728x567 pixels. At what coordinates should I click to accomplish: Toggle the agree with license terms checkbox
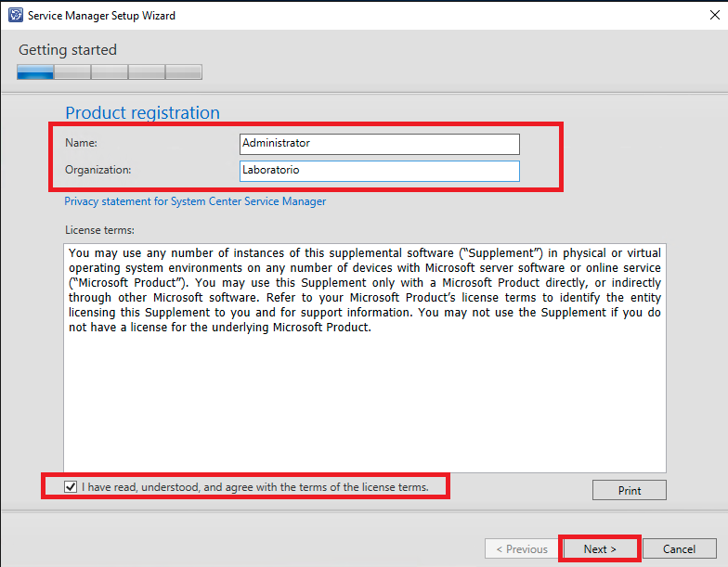click(x=71, y=486)
